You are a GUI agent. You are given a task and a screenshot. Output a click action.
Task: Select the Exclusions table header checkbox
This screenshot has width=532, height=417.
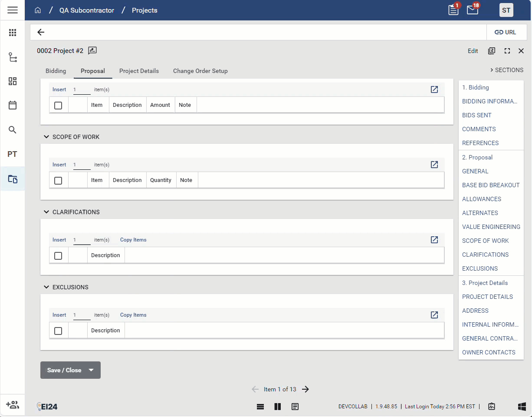(x=58, y=331)
